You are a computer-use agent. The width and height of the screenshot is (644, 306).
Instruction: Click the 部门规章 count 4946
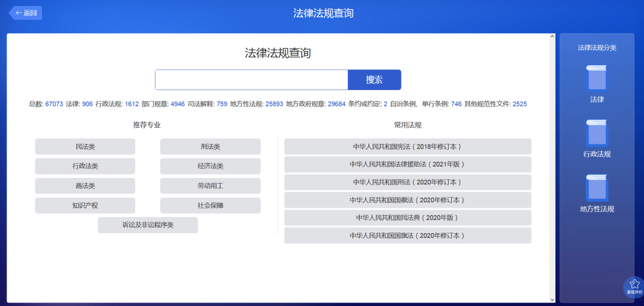178,104
